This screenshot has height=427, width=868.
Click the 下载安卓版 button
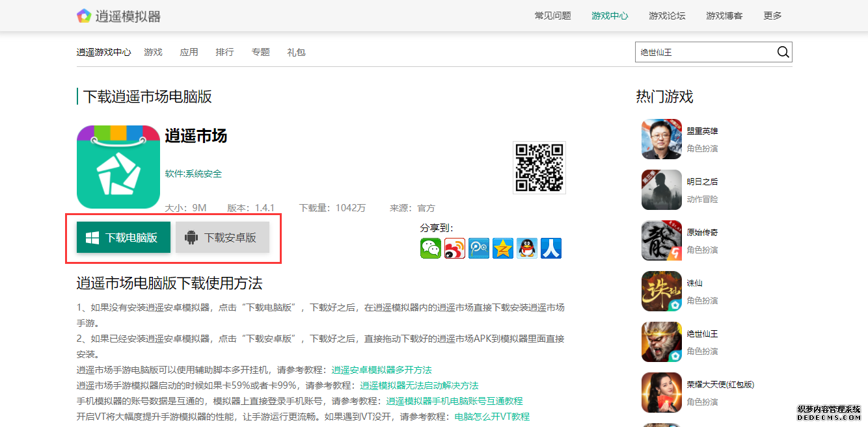tap(223, 237)
